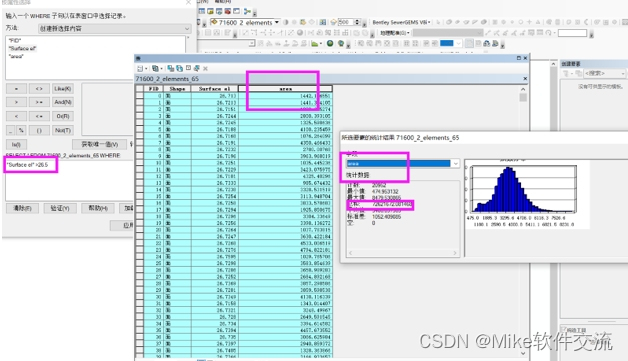Click row selector box for FID 0
Viewport: 628px width, 361px height.
tap(139, 96)
